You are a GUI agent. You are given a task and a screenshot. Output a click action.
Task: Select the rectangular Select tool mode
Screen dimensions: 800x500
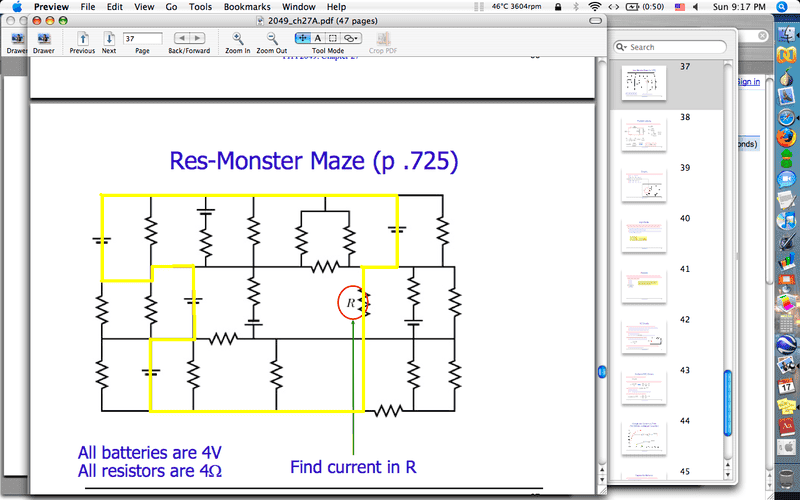pyautogui.click(x=333, y=38)
